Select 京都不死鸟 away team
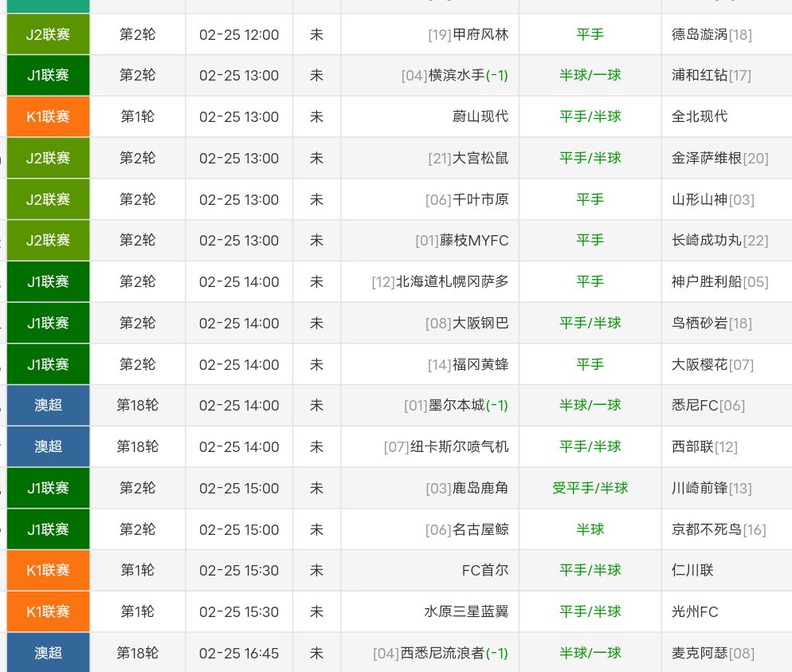The image size is (792, 672). tap(707, 529)
